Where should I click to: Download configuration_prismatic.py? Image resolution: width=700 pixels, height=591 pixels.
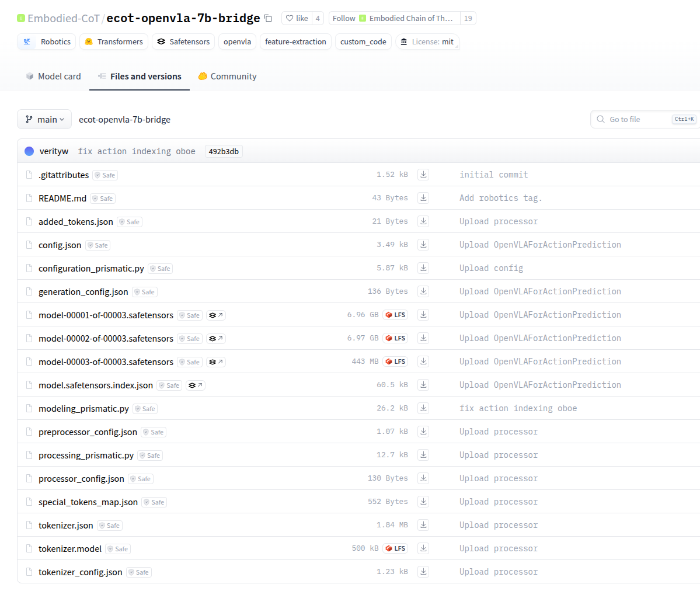[x=423, y=268]
